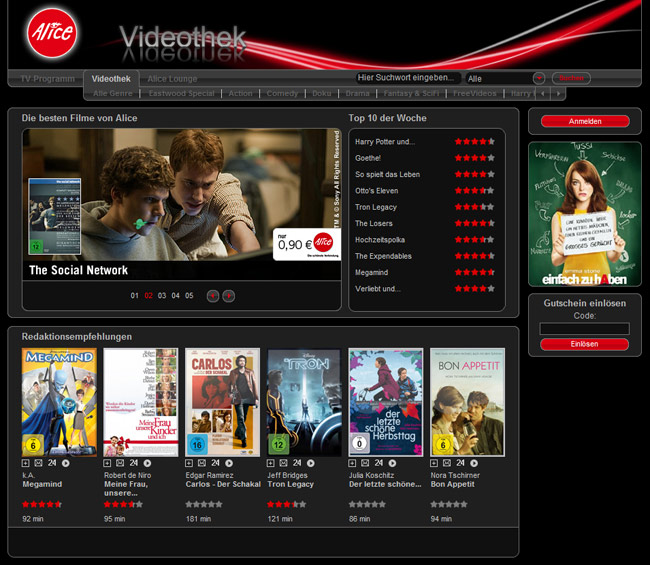Open the TV Programm tab
Screen dimensions: 650x565
tap(48, 78)
